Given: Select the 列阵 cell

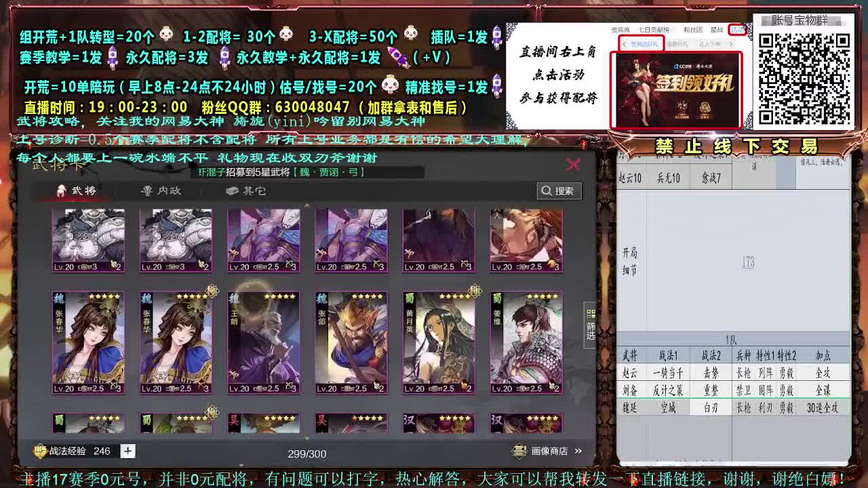Looking at the screenshot, I should tap(765, 373).
